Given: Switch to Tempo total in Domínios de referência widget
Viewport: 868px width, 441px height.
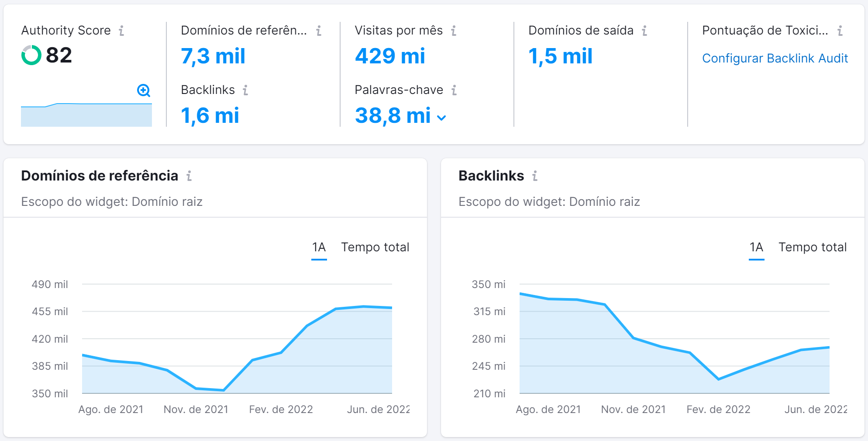Looking at the screenshot, I should [x=375, y=247].
